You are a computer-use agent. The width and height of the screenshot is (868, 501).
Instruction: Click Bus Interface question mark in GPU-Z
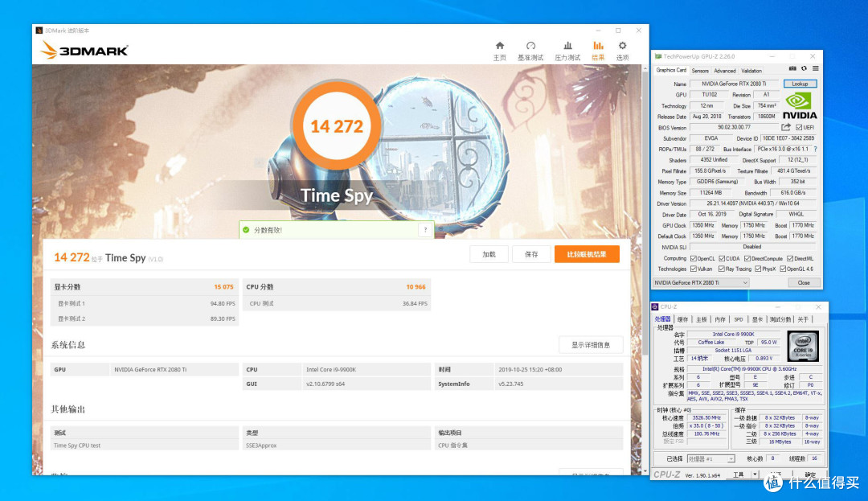tap(816, 149)
